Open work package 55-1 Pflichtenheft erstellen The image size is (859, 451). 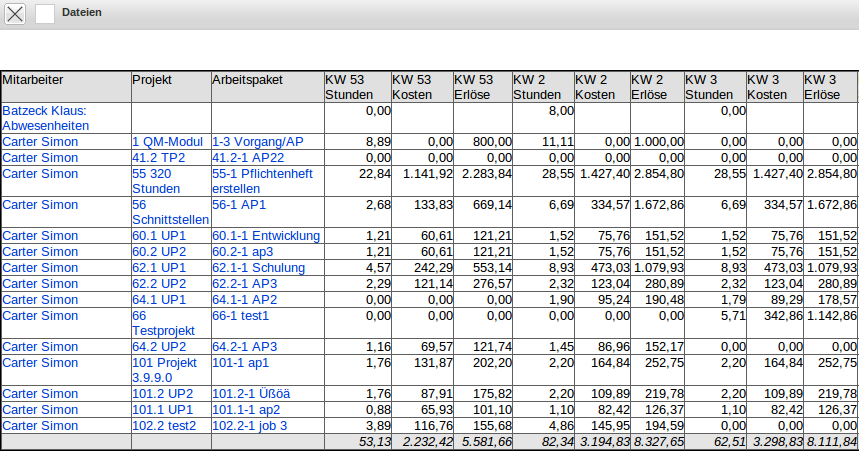coord(262,181)
